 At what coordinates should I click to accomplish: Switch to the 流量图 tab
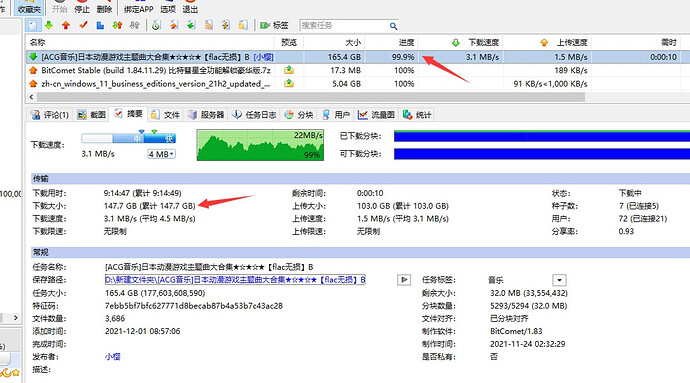377,115
